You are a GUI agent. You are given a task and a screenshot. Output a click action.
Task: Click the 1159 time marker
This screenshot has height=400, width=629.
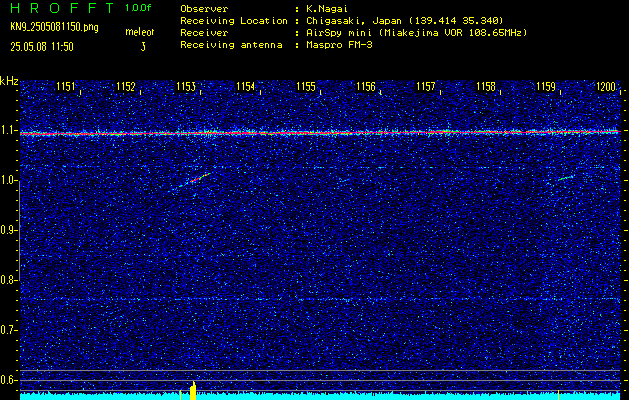pos(546,87)
